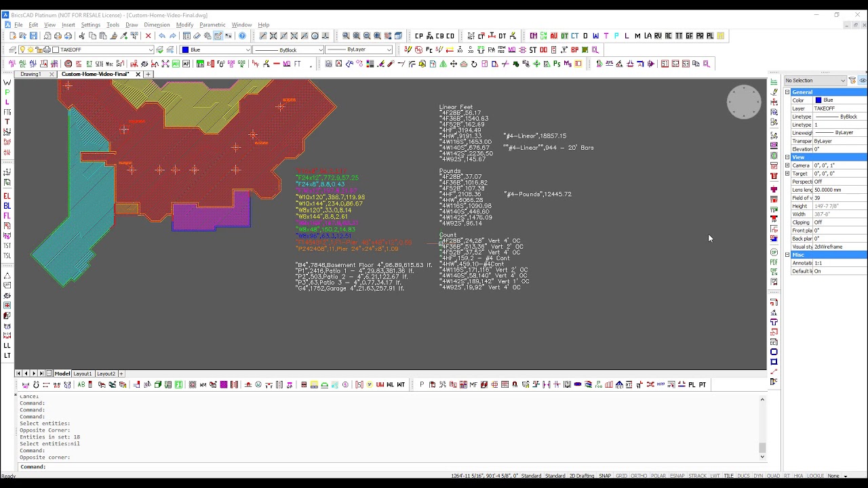
Task: Toggle TILE in the status bar
Action: pyautogui.click(x=729, y=476)
